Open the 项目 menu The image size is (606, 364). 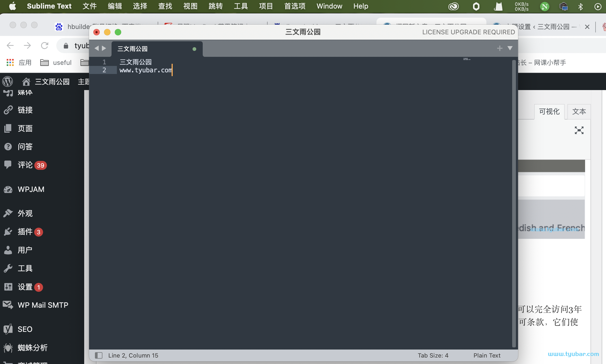[266, 6]
